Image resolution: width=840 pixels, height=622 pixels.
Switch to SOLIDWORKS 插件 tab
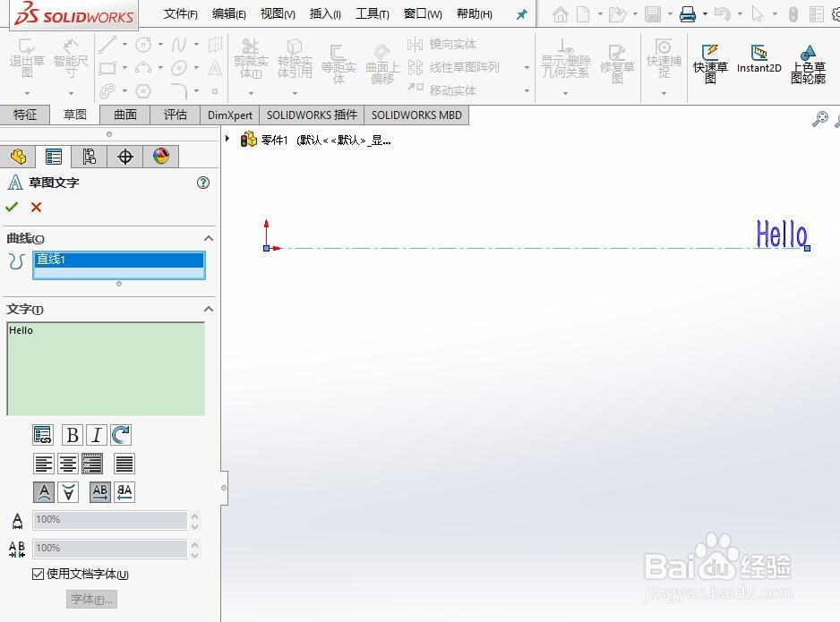pyautogui.click(x=312, y=115)
